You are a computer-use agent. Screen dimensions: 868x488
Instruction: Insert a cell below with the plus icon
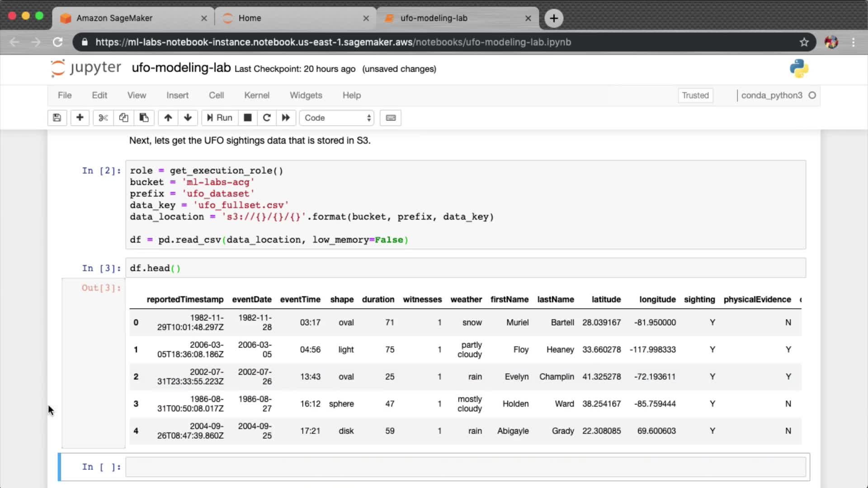click(x=80, y=118)
